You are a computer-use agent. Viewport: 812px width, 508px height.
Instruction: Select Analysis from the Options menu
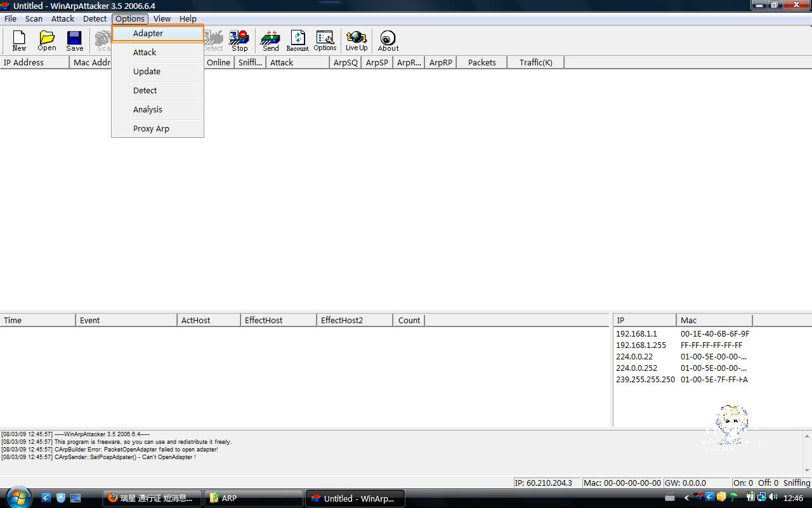click(158, 109)
